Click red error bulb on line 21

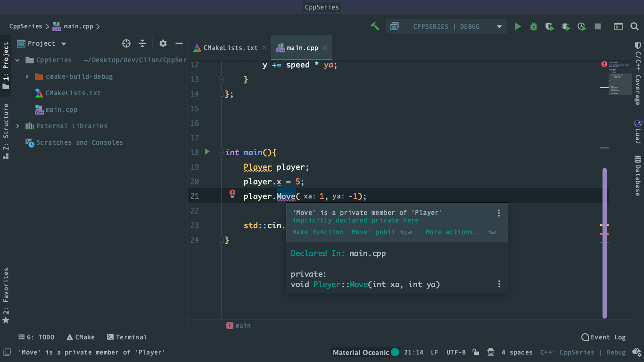232,194
